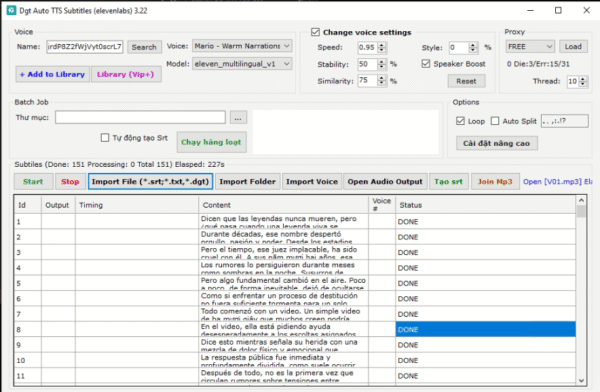Select row 10 'La respuesta pública' content
This screenshot has height=392, width=600.
tap(284, 360)
